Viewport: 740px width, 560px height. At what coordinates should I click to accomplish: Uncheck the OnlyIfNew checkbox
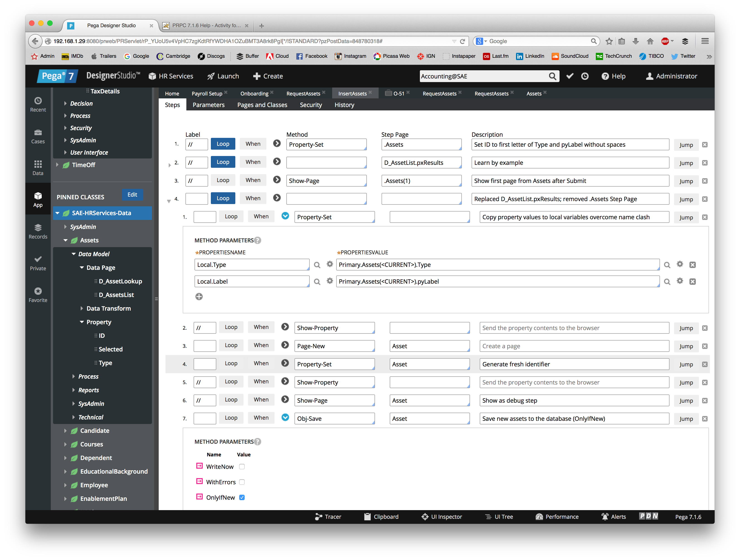click(x=242, y=497)
